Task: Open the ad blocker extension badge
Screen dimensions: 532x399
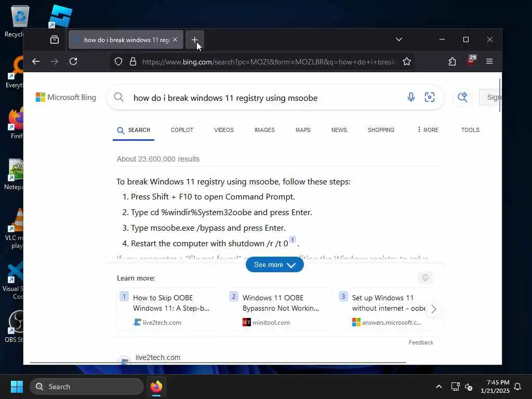Action: click(471, 60)
